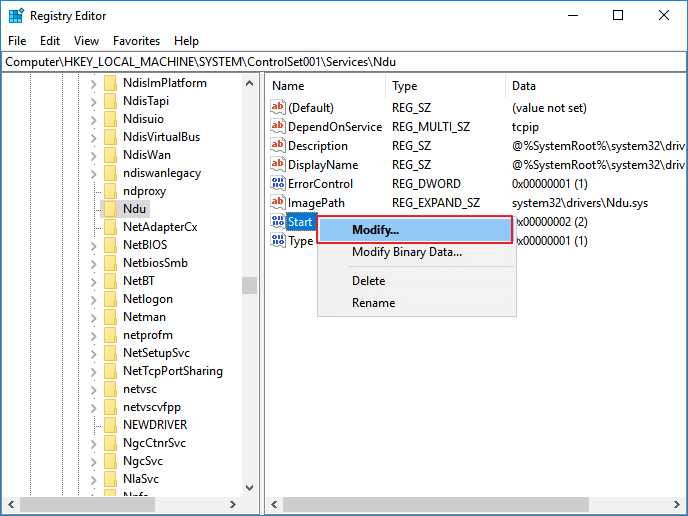Choose Modify Binary Data... option
688x516 pixels.
tap(406, 252)
